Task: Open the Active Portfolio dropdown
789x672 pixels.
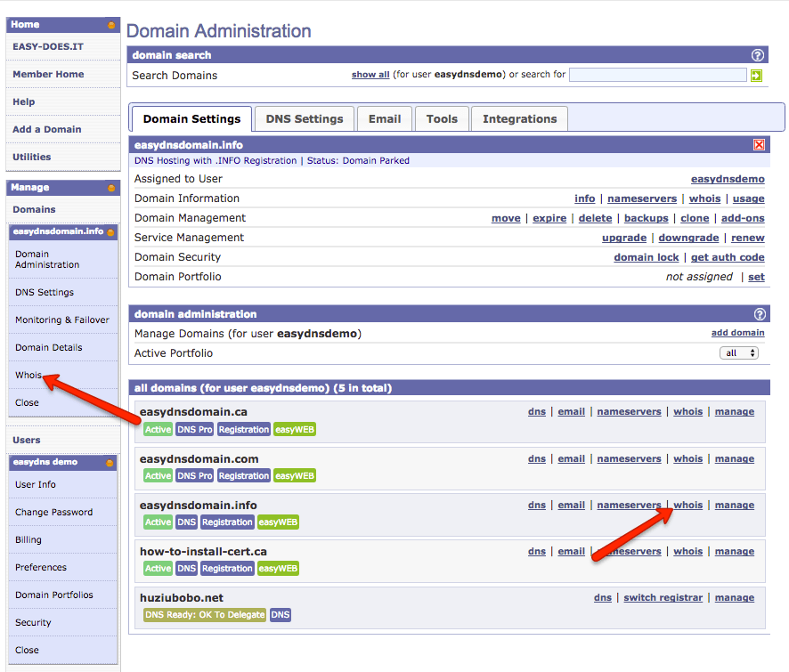Action: tap(739, 352)
